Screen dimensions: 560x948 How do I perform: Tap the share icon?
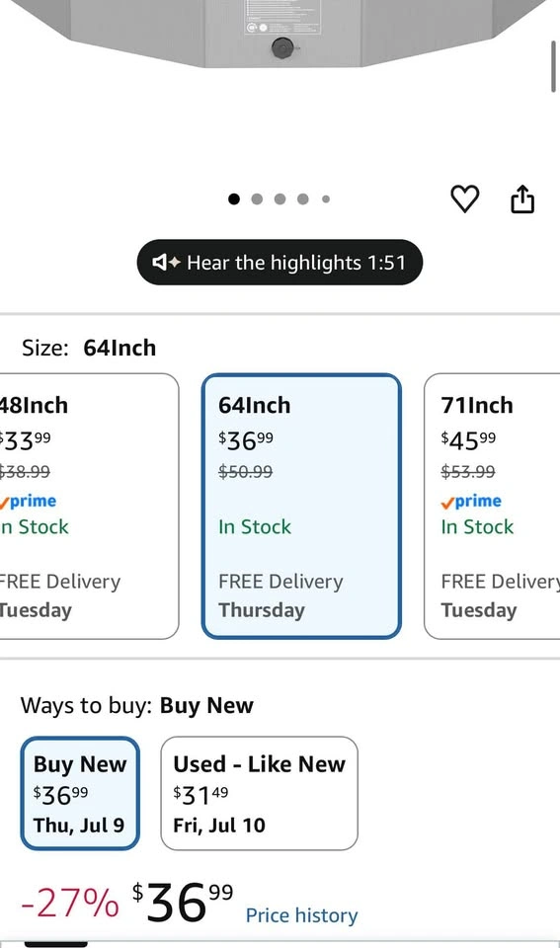tap(522, 198)
